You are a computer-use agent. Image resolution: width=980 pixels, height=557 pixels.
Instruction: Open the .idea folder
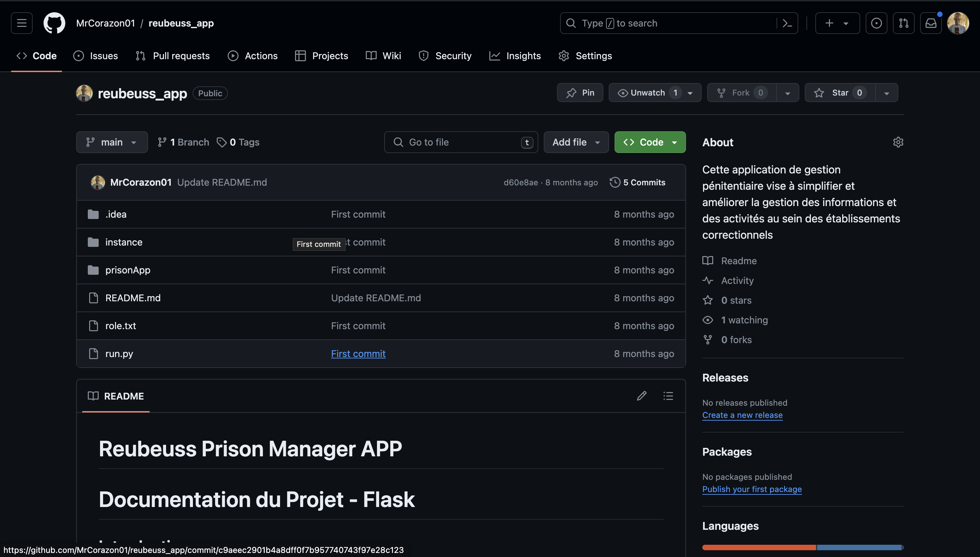point(116,214)
